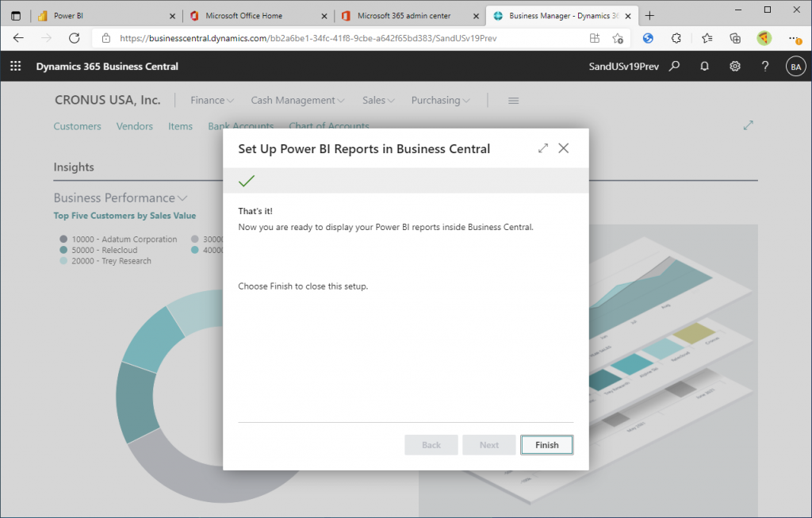Switch to the Power BI browser tab

tap(103, 15)
